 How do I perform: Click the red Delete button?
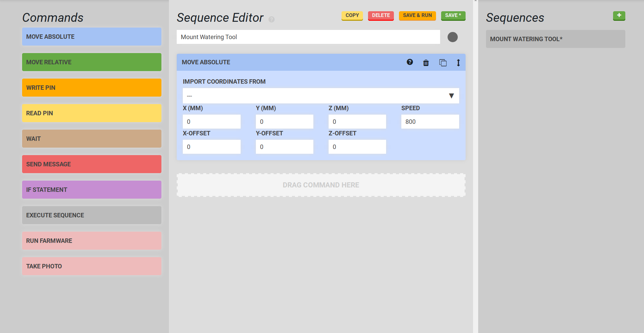pos(381,16)
